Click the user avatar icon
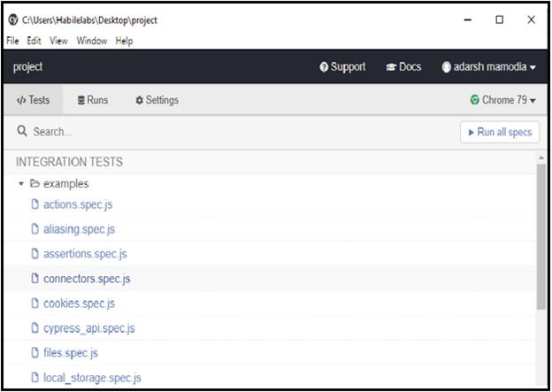The width and height of the screenshot is (552, 392). coord(446,67)
